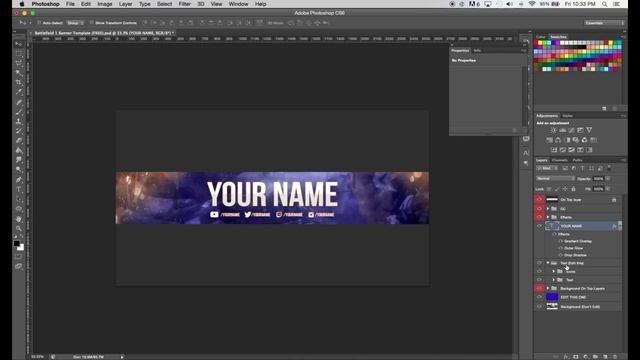Click the EDIT THIS ONE layer thumbnail

552,297
